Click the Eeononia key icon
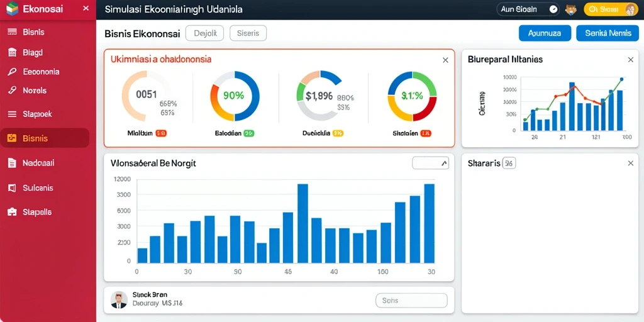This screenshot has height=322, width=644. tap(12, 72)
